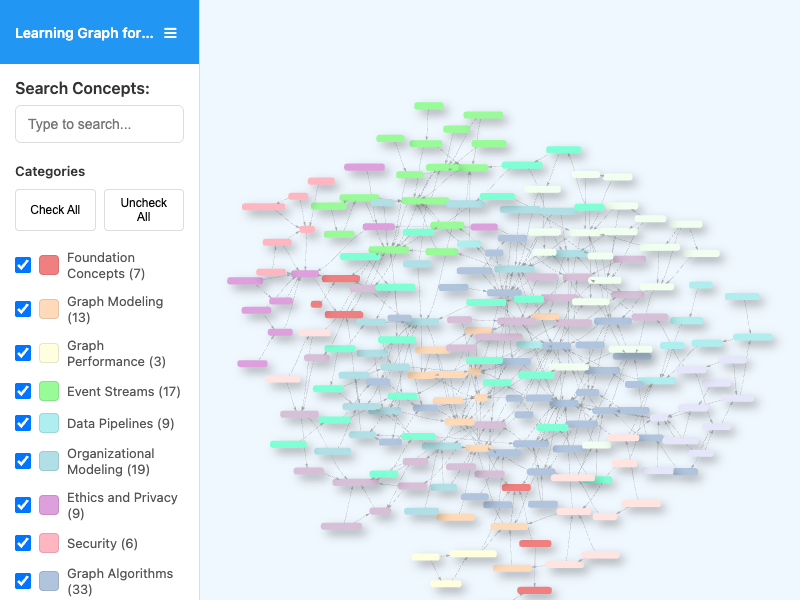Uncheck the Ethics and Privacy checkbox
800x600 pixels.
pos(23,505)
